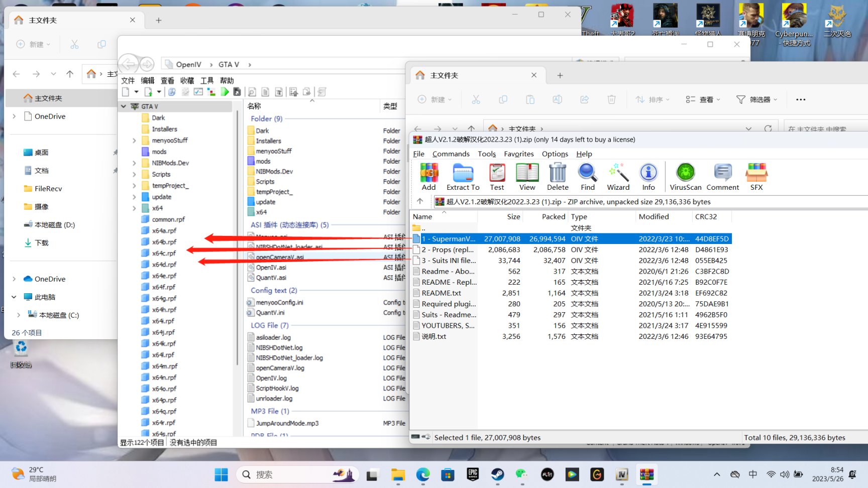Go up one level in WinRAR archive
Image resolution: width=868 pixels, height=488 pixels.
click(420, 201)
